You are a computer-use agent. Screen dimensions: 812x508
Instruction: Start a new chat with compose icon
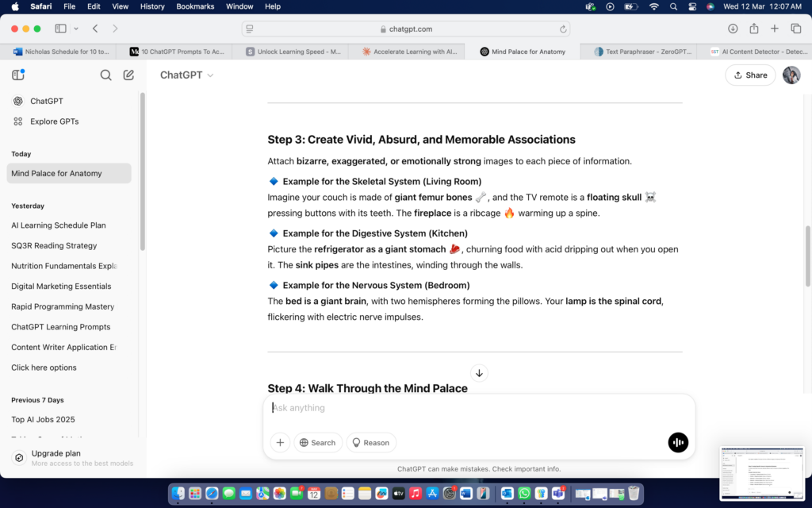click(128, 75)
